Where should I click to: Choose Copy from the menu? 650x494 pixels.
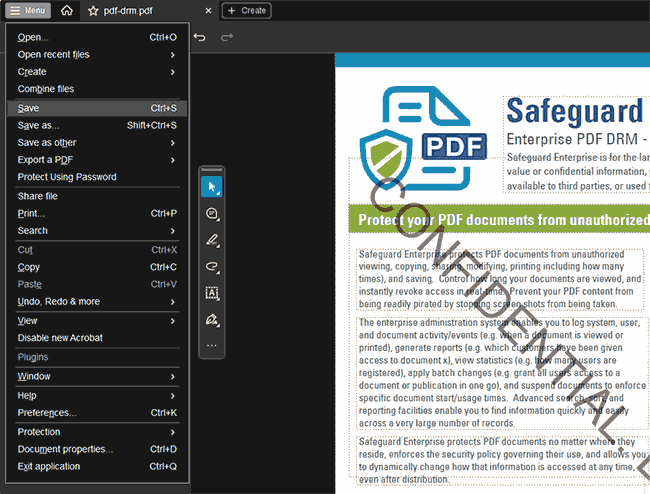(x=97, y=267)
